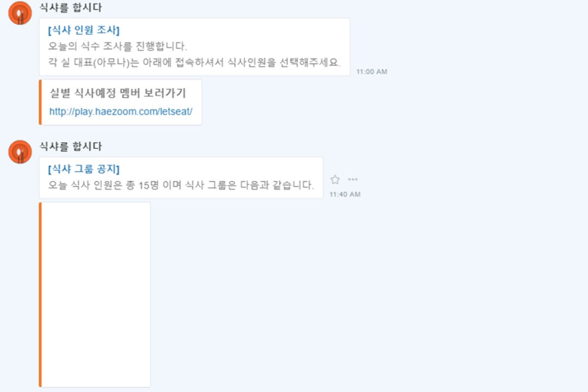Open the play.haezoom.com/letseat link
The height and width of the screenshot is (392, 588).
(121, 112)
